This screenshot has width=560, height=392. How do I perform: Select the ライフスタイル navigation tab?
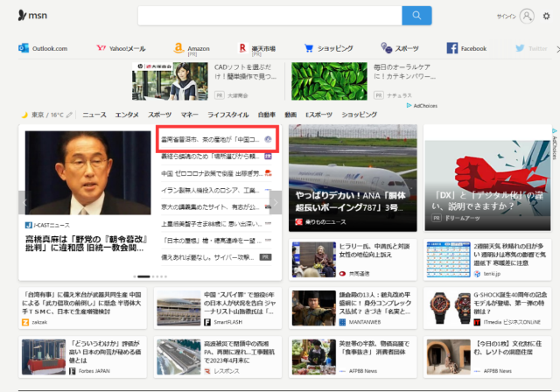(227, 115)
